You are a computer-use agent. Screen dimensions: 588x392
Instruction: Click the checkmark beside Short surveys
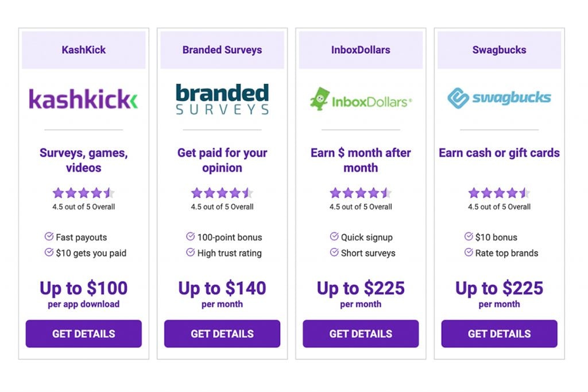point(334,253)
